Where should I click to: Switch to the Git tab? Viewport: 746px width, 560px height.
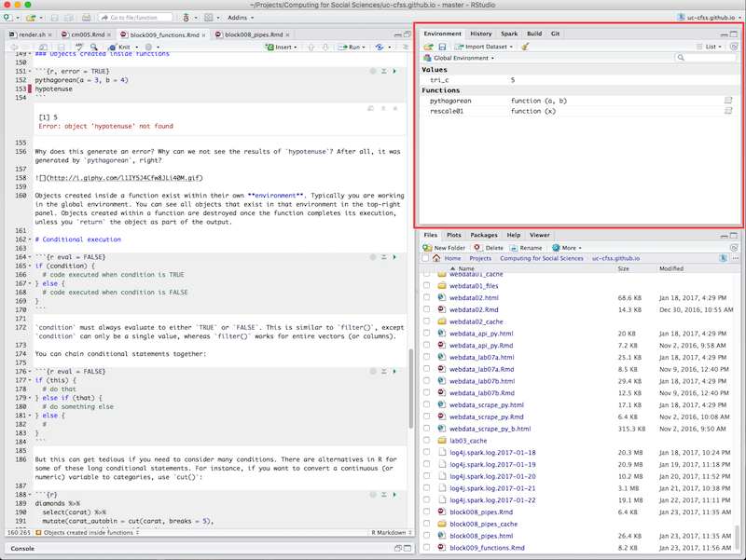point(555,34)
